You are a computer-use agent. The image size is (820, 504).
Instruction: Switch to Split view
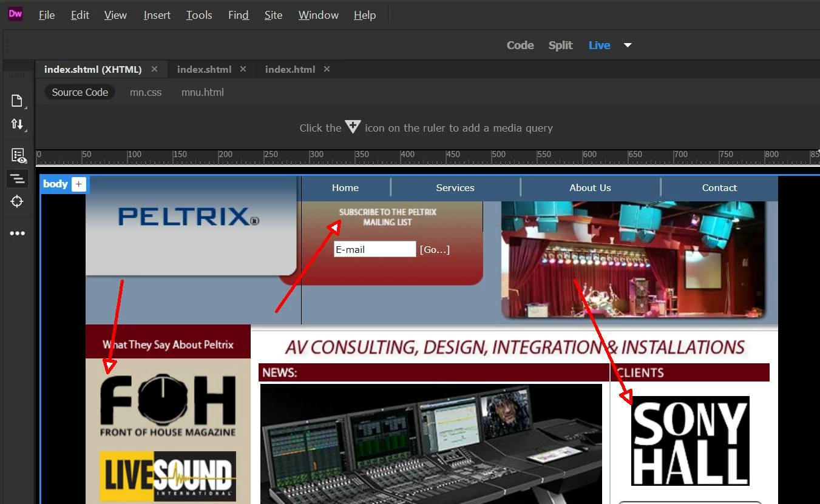tap(561, 45)
